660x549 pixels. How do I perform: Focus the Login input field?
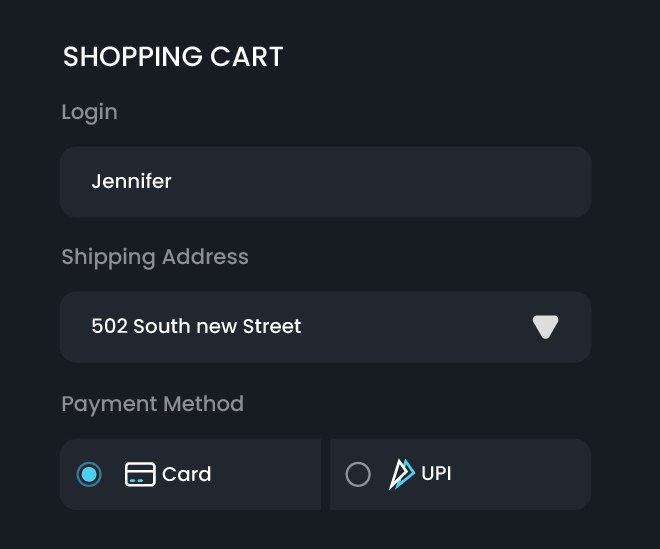pyautogui.click(x=325, y=182)
